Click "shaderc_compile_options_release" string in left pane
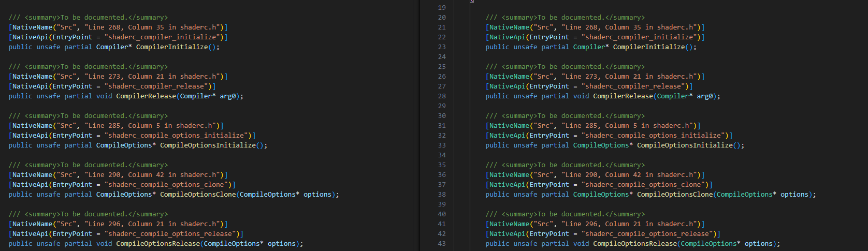 pyautogui.click(x=170, y=234)
